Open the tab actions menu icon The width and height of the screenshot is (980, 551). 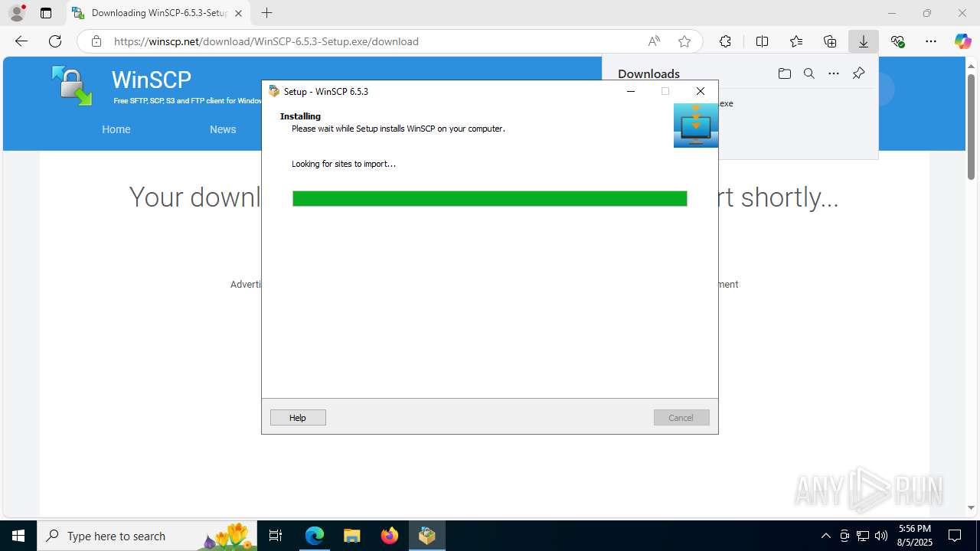pyautogui.click(x=46, y=13)
